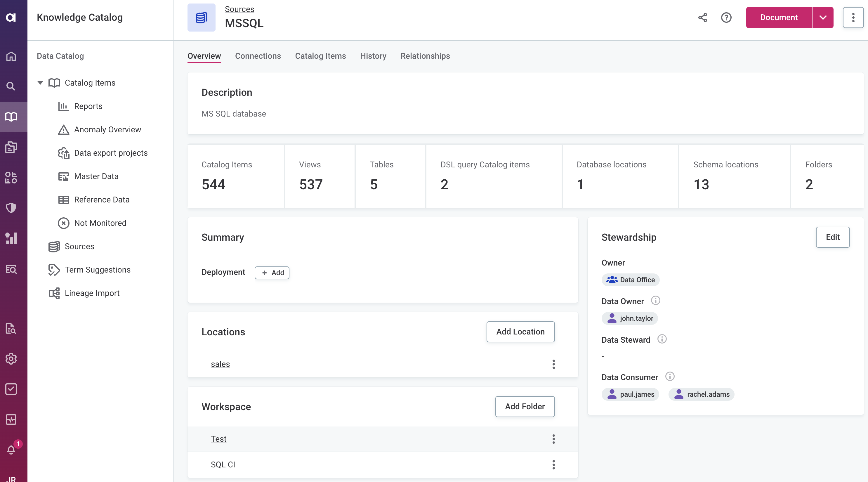Click the shield icon in left rail
This screenshot has width=868, height=482.
tap(11, 208)
